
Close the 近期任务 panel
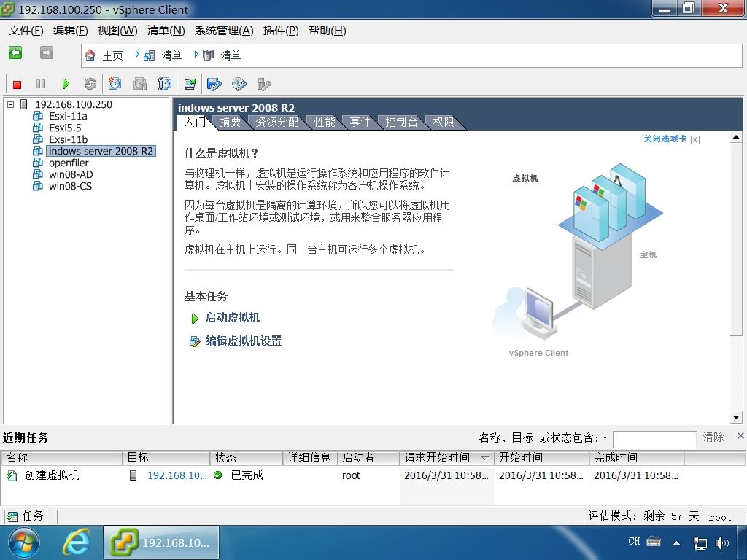[x=740, y=436]
